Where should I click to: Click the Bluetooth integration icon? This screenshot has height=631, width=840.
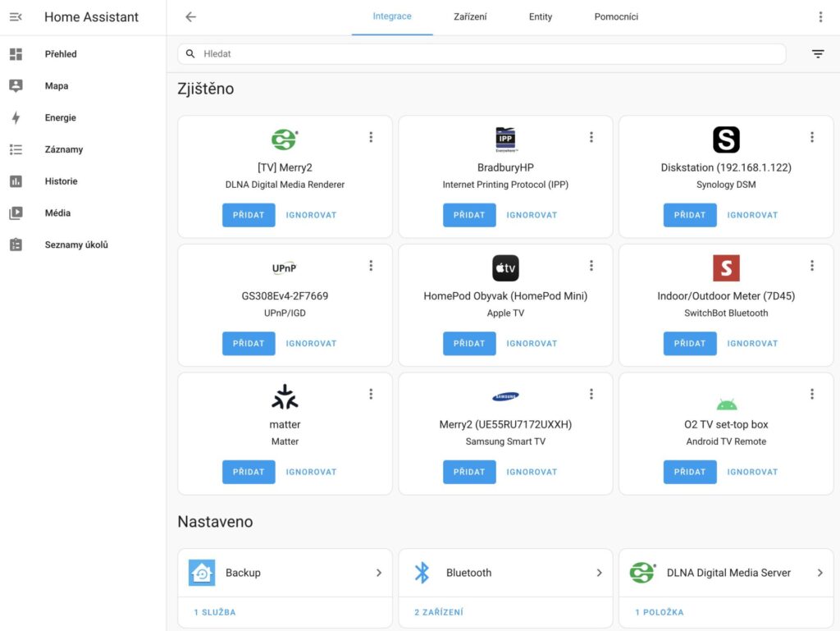tap(422, 573)
